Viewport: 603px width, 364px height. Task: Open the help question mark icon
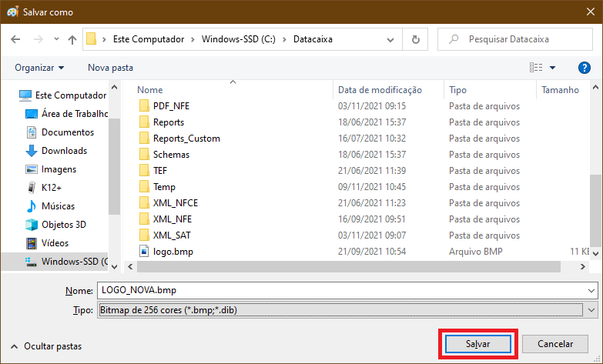tap(585, 68)
